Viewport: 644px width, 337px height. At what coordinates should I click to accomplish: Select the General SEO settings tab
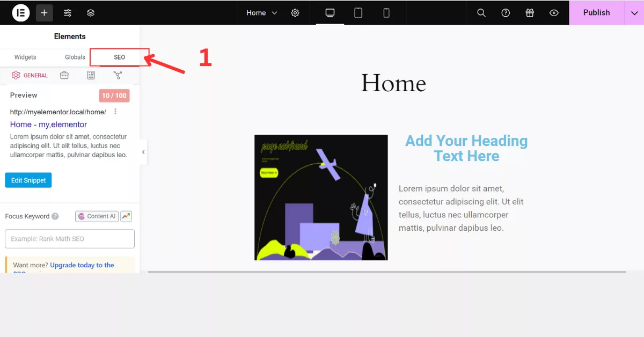pyautogui.click(x=30, y=76)
